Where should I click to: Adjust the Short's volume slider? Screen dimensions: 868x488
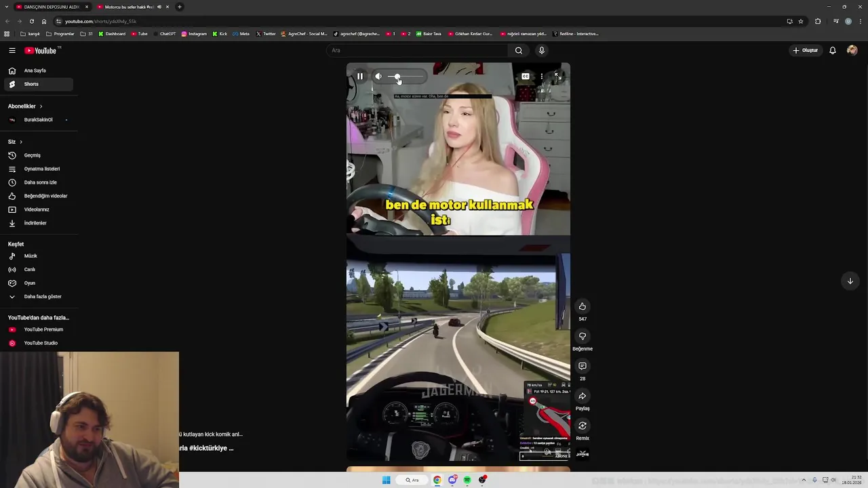coord(406,77)
